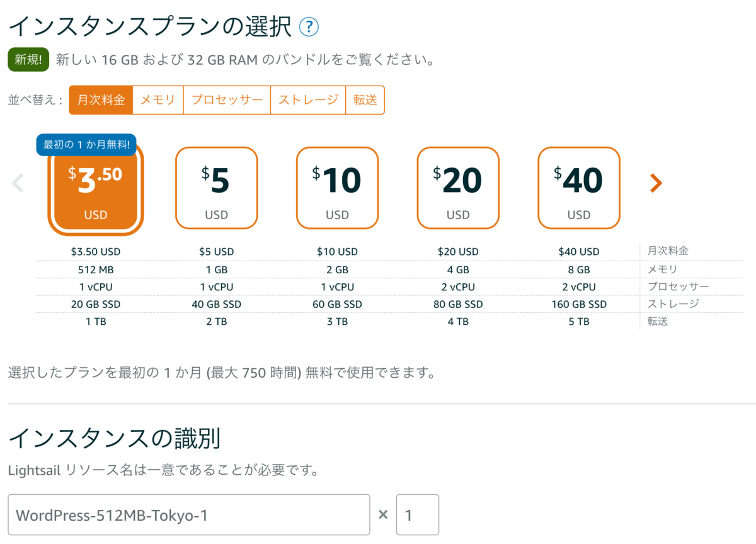Viewport: 756px width, 544px height.
Task: Clear the instance name with the × icon
Action: tap(382, 514)
